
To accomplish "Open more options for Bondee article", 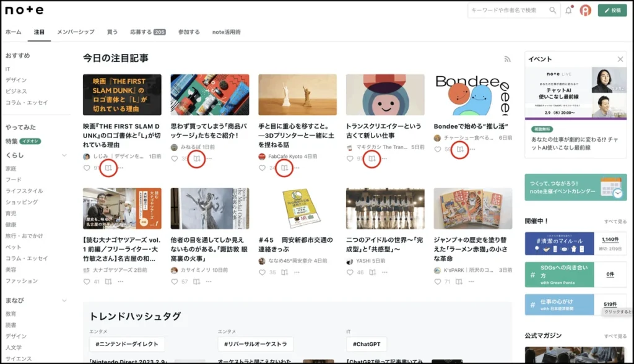I will 472,149.
